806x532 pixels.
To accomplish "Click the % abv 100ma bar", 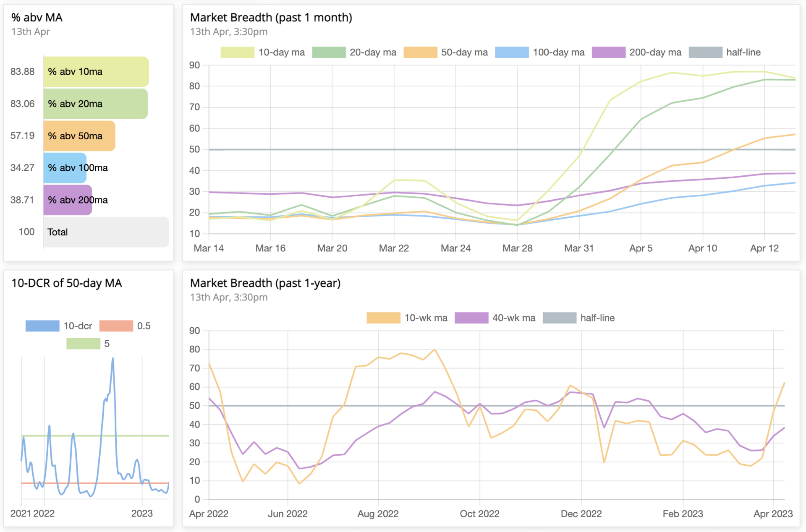I will 65,168.
